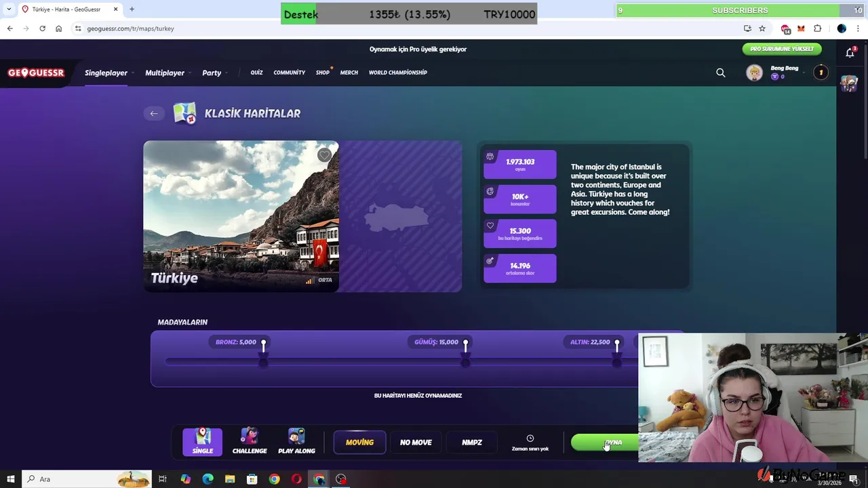The height and width of the screenshot is (488, 868).
Task: Open Task View on the taskbar
Action: (x=163, y=479)
